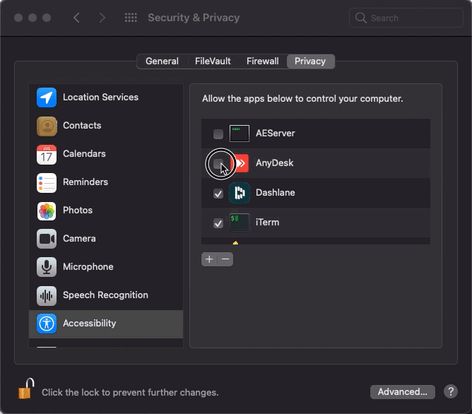This screenshot has width=472, height=414.
Task: Select the Camera icon in sidebar
Action: tap(46, 239)
